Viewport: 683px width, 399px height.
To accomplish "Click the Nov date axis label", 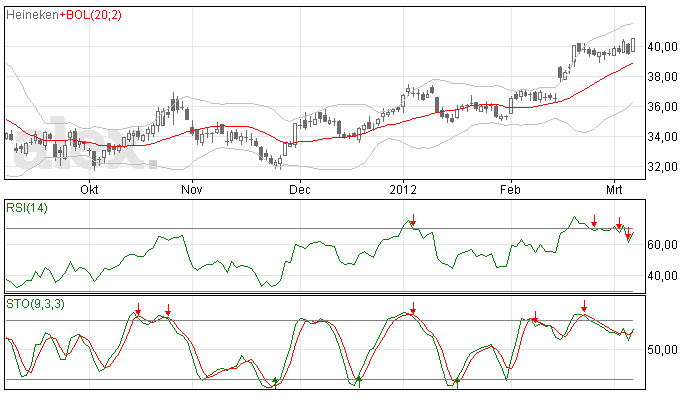I will [x=192, y=190].
